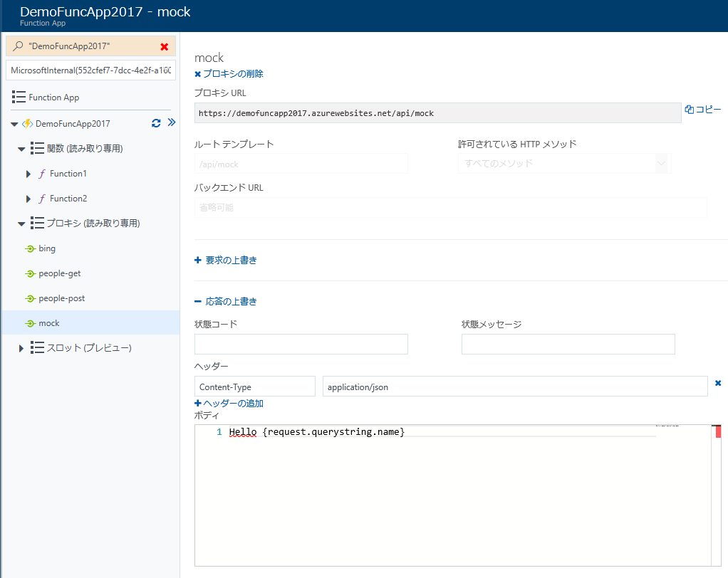This screenshot has height=578, width=728.
Task: Refresh the DemoFuncApp2017 app
Action: 156,123
